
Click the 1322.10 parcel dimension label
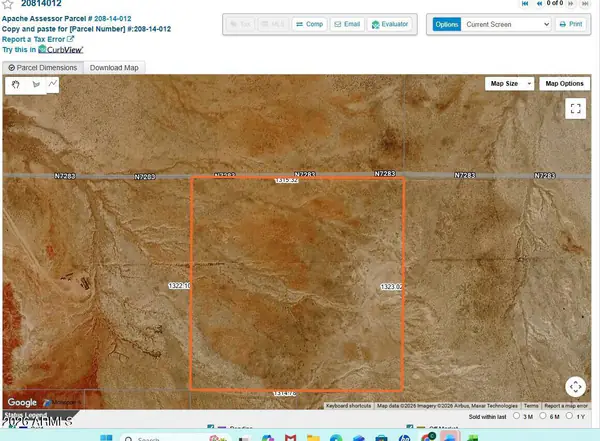[x=179, y=286]
